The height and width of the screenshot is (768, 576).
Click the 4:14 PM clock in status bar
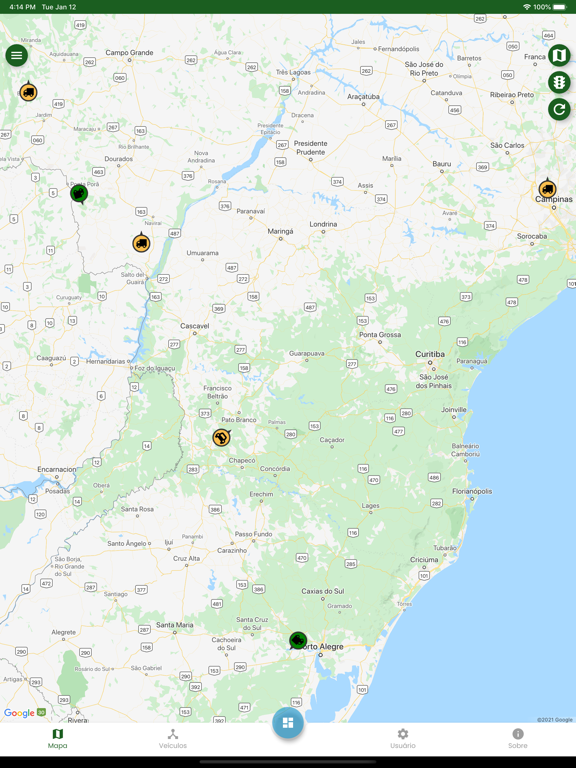(x=22, y=7)
